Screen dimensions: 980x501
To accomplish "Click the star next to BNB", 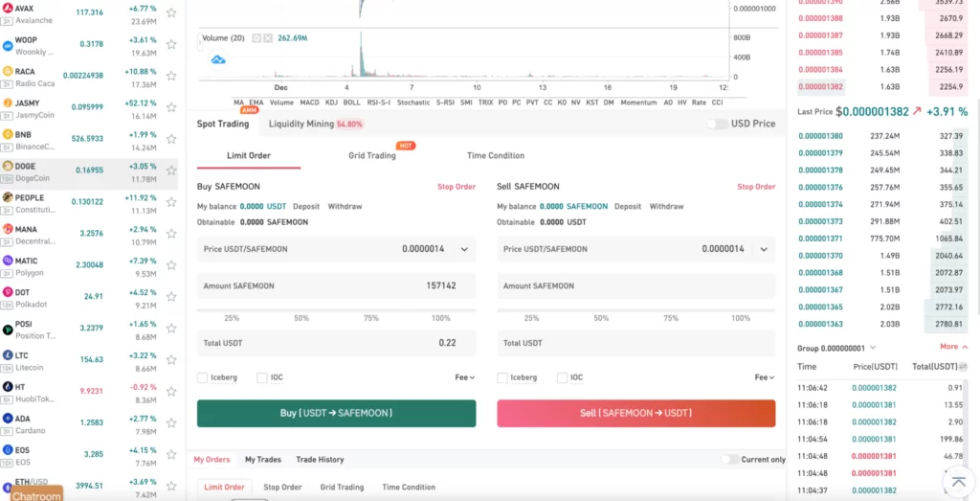I will [171, 139].
